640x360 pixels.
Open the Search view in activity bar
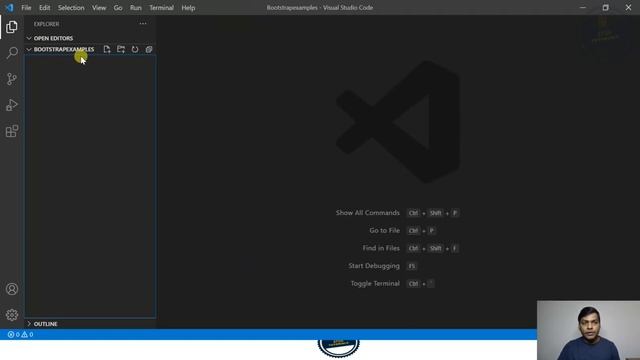click(12, 53)
